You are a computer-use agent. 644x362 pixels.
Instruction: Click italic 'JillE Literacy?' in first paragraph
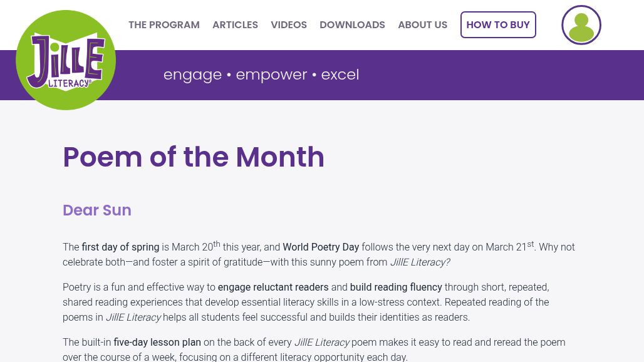tap(420, 262)
